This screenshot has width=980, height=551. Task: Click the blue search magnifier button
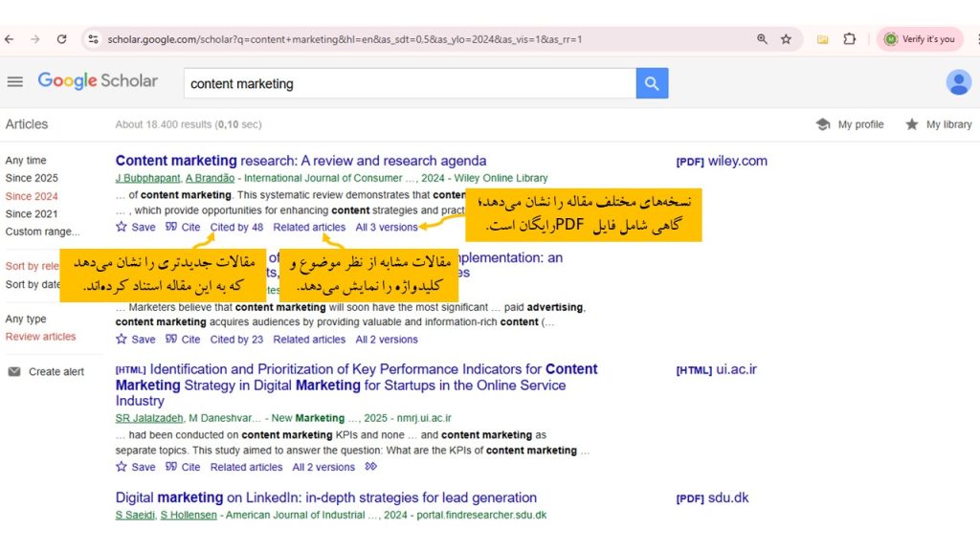click(652, 83)
